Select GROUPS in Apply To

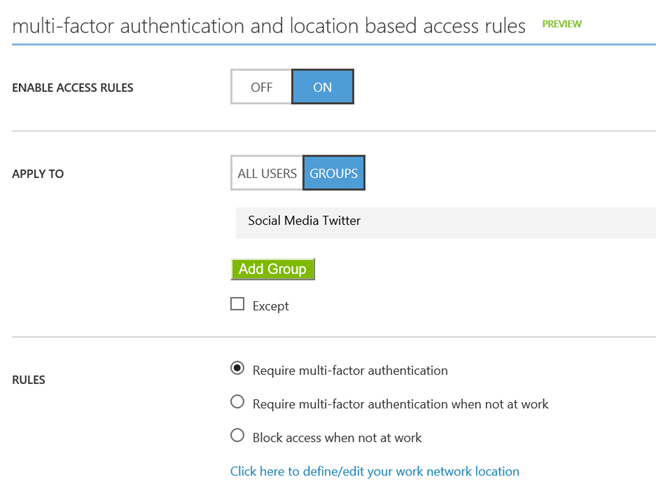334,173
